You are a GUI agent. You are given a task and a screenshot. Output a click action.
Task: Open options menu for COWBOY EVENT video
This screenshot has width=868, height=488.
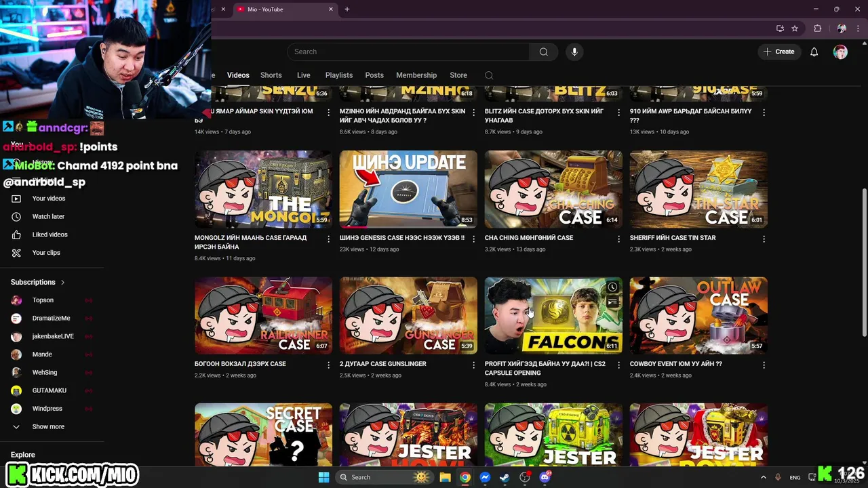coord(764,365)
